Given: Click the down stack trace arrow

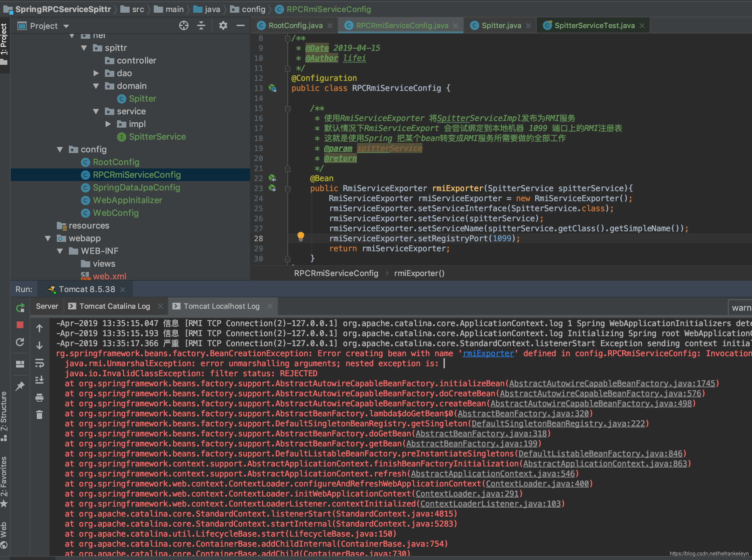Looking at the screenshot, I should pyautogui.click(x=39, y=345).
